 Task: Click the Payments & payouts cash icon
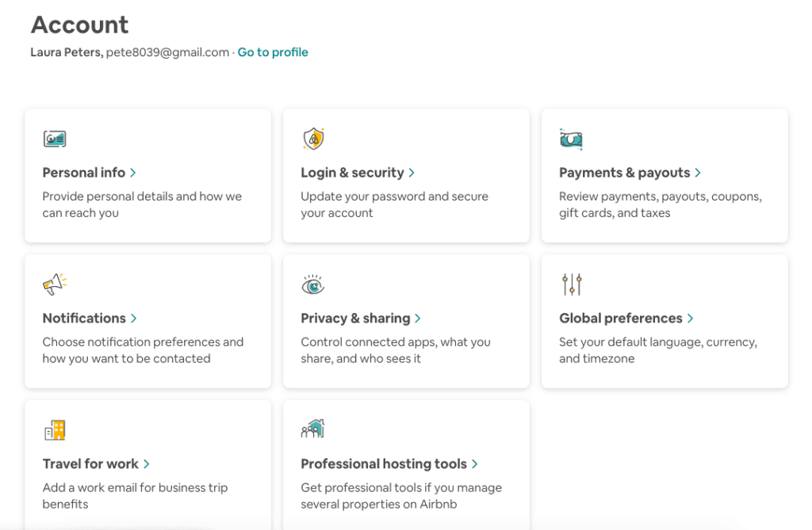[x=571, y=139]
